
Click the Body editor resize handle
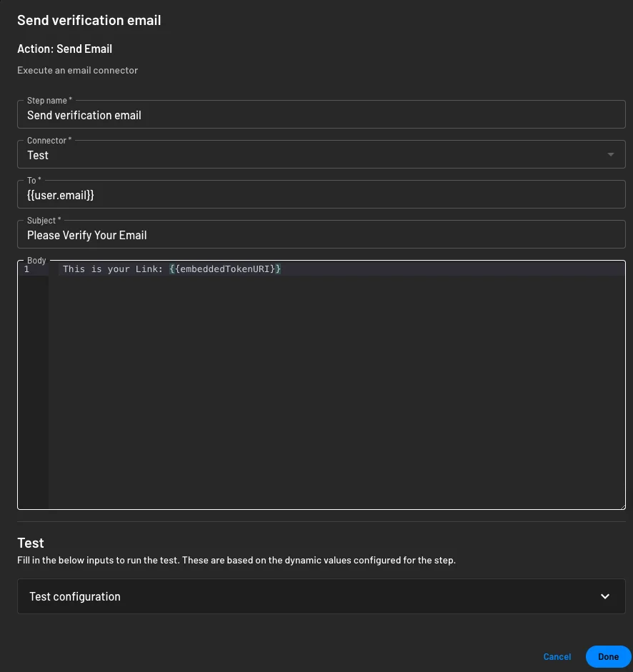click(622, 506)
